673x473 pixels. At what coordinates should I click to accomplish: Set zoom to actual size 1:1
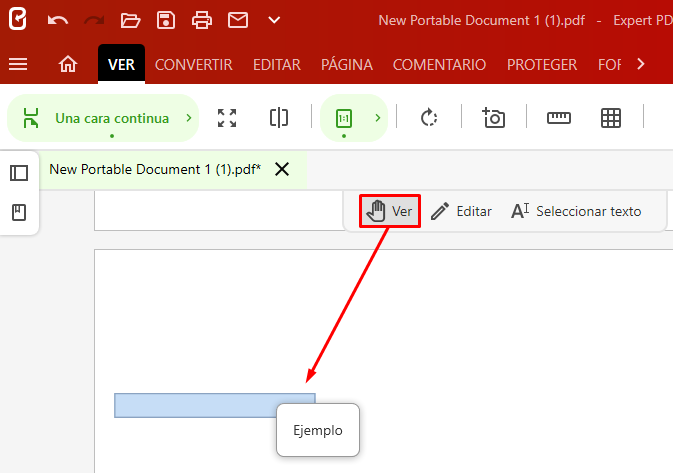tap(344, 118)
